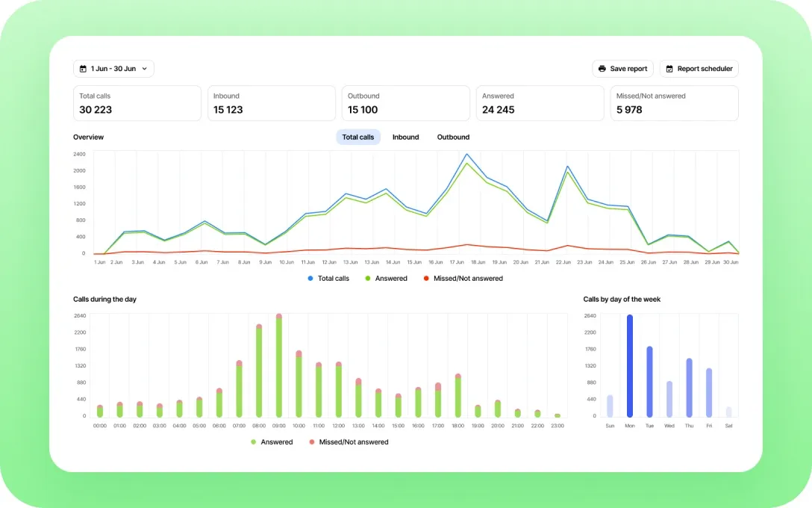Click the calendar icon on Report scheduler
Viewport: 812px width, 508px height.
click(x=669, y=69)
